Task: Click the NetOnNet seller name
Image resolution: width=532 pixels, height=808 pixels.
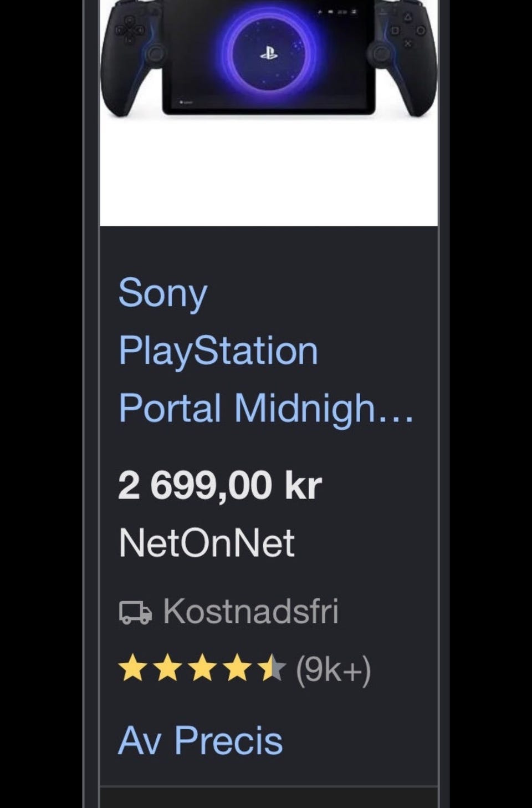Action: click(x=207, y=542)
